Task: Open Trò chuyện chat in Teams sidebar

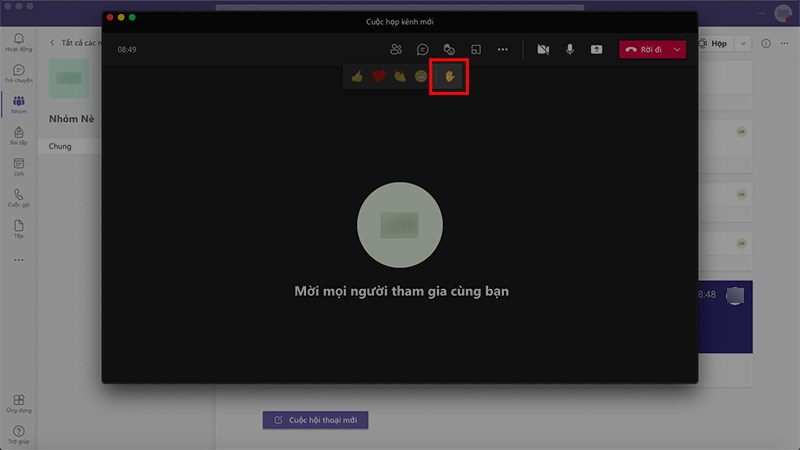Action: (x=19, y=73)
